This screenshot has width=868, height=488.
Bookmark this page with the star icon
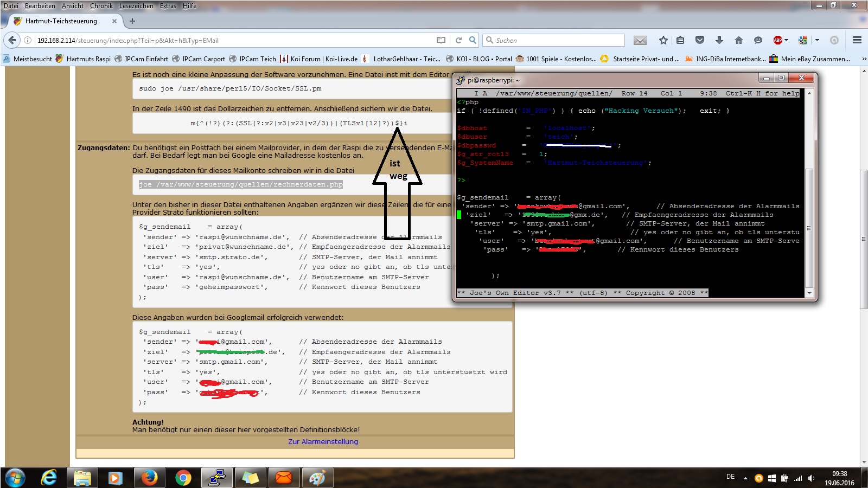663,40
